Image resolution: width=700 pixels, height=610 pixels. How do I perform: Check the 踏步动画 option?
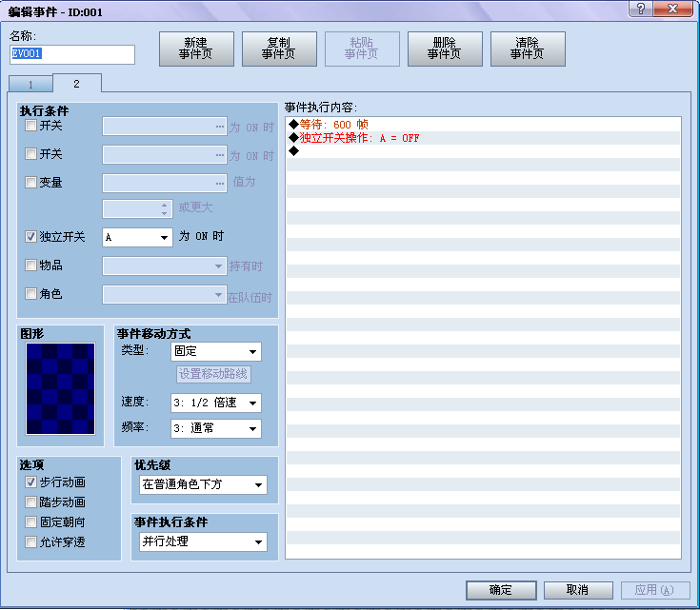(x=30, y=502)
